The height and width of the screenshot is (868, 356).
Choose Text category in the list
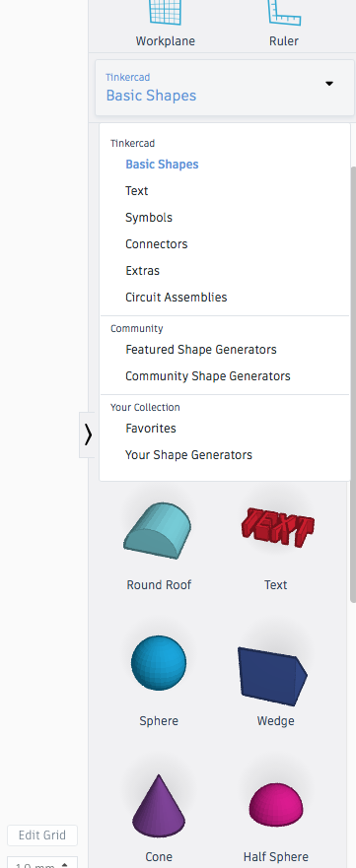[x=137, y=191]
